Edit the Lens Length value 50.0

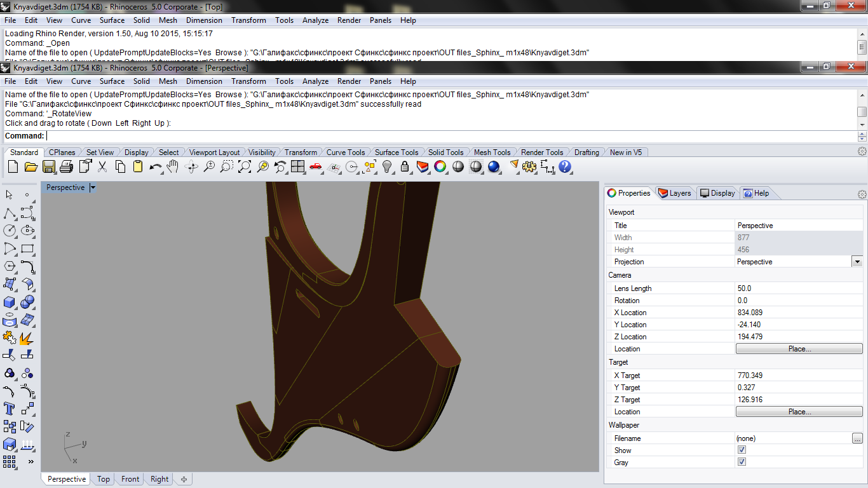[799, 288]
